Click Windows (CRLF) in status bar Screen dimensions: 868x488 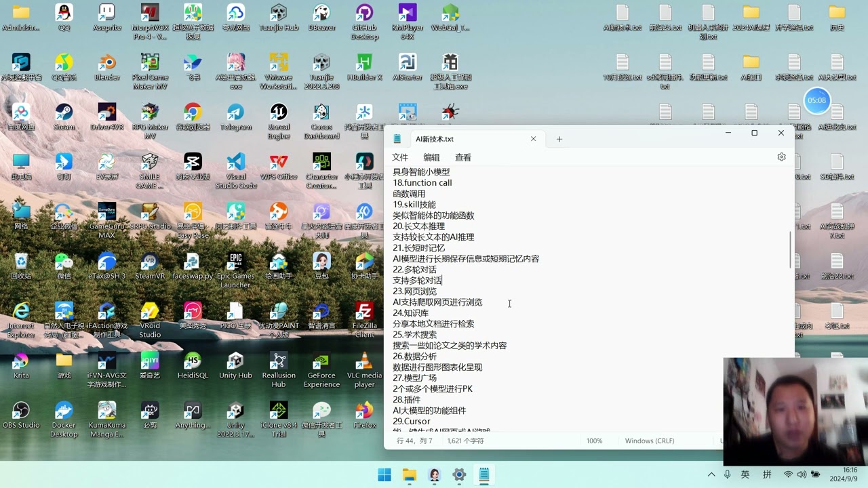[x=650, y=441]
